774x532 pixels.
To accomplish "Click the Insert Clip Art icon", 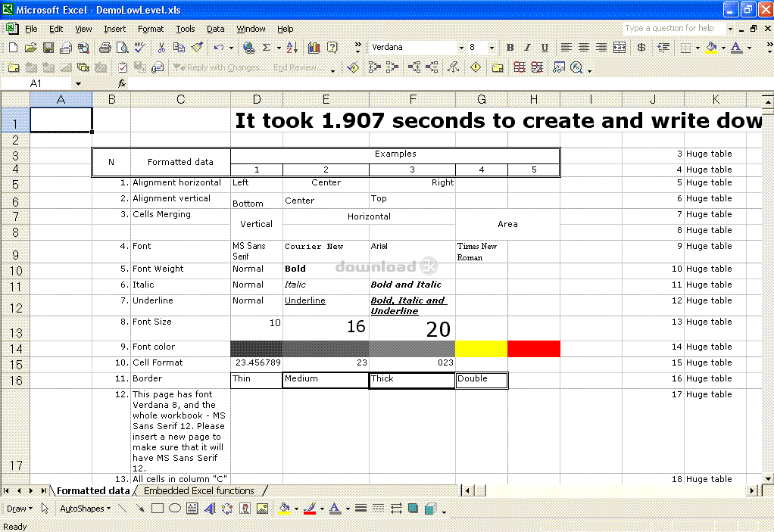I will [x=245, y=509].
